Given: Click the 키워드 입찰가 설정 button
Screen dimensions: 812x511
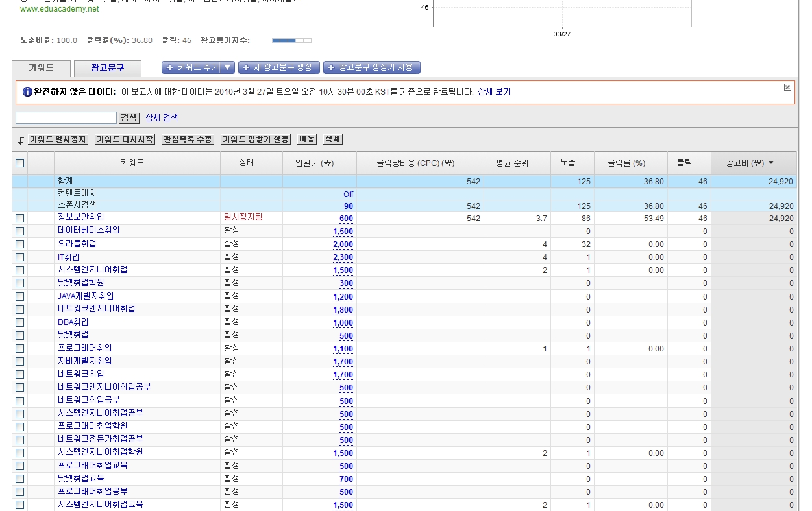Looking at the screenshot, I should [x=256, y=139].
